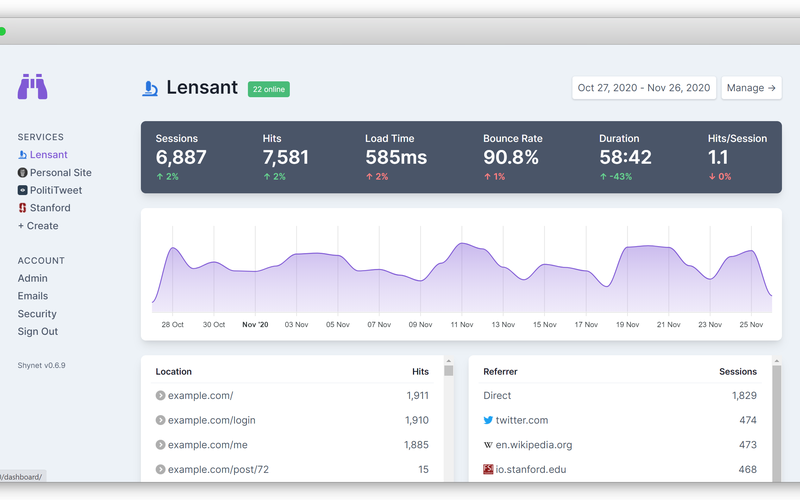800x500 pixels.
Task: Click the Hits 7,581 stat
Action: [286, 157]
